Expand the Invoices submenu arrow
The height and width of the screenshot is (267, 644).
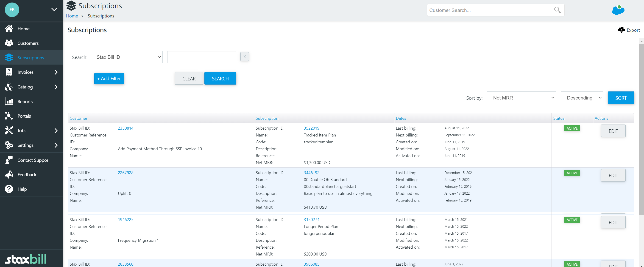56,72
